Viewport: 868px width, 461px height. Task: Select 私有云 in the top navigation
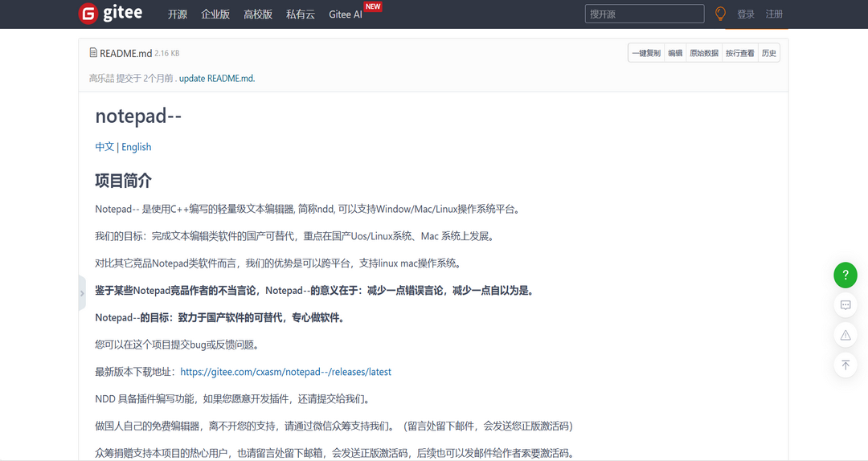(x=301, y=14)
